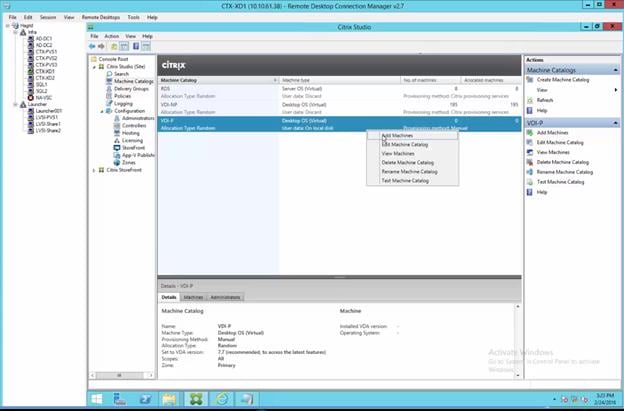Select LVSI-Share1 in the Launcher group
624x411 pixels.
44,124
